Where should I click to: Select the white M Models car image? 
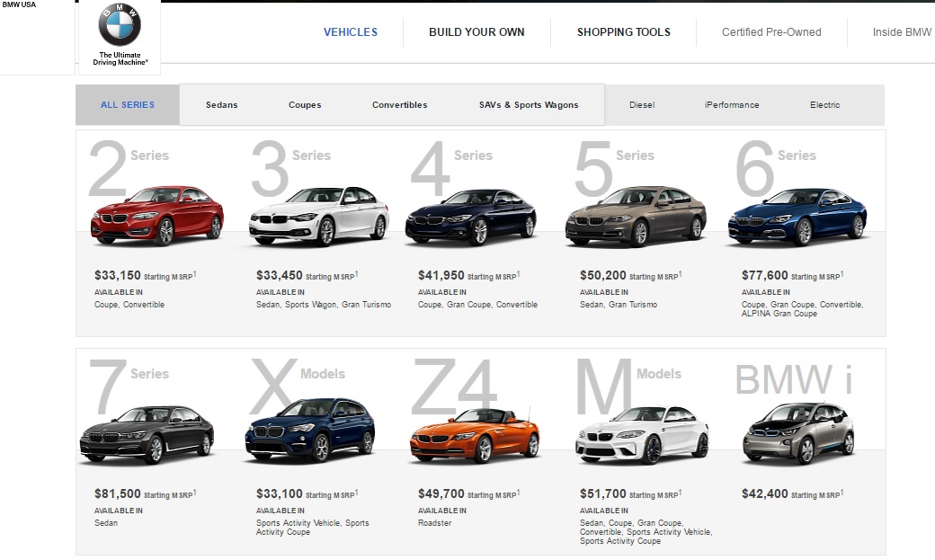[642, 435]
